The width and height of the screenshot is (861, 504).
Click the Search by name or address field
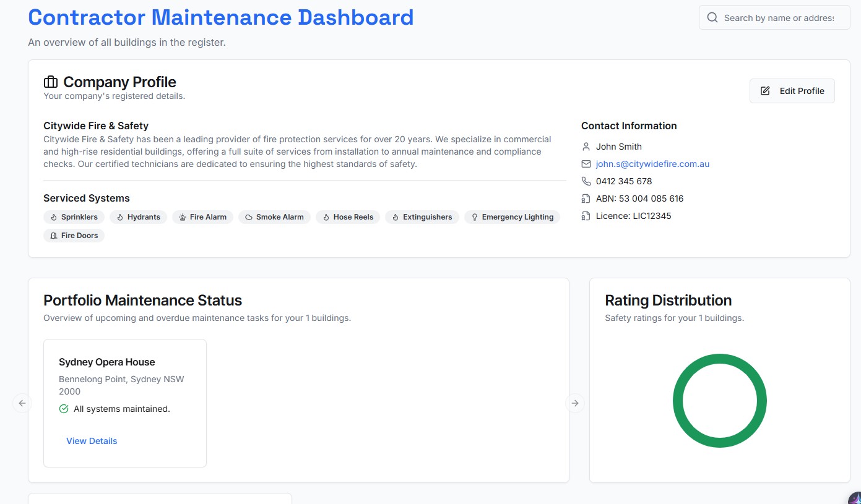(774, 17)
